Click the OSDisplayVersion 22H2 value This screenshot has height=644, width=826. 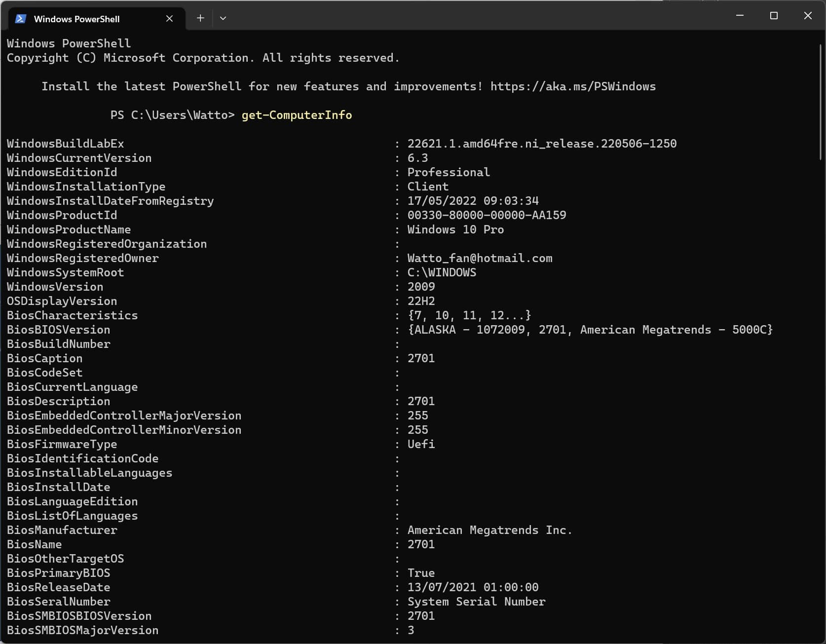[421, 302]
